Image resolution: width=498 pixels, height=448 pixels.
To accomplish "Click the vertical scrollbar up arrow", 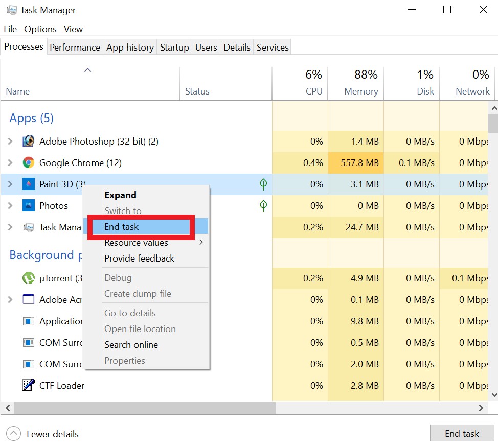I will click(494, 109).
